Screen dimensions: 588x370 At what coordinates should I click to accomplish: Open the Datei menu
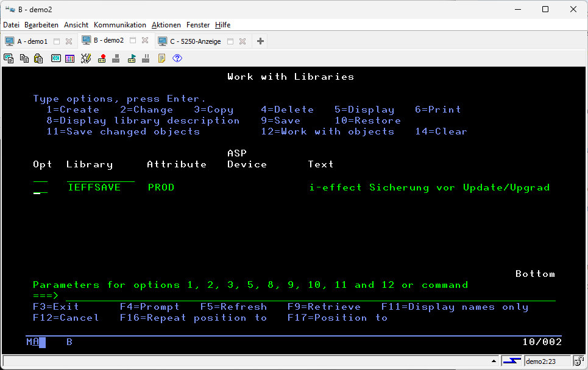pyautogui.click(x=12, y=25)
